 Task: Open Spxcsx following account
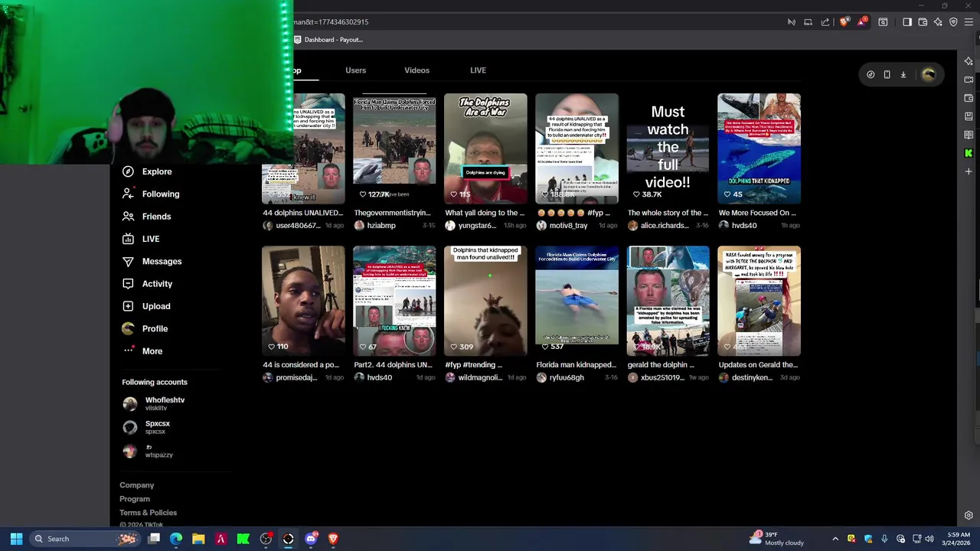pos(147,427)
